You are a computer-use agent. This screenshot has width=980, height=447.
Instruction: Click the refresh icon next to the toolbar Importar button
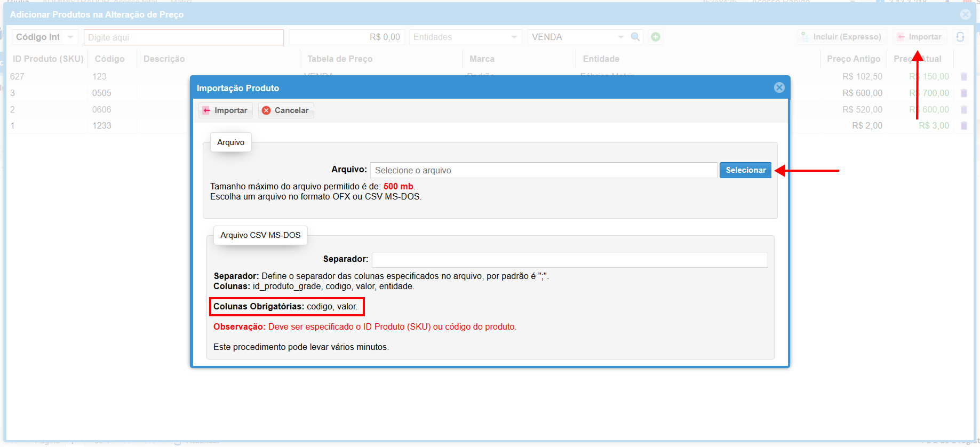(960, 37)
